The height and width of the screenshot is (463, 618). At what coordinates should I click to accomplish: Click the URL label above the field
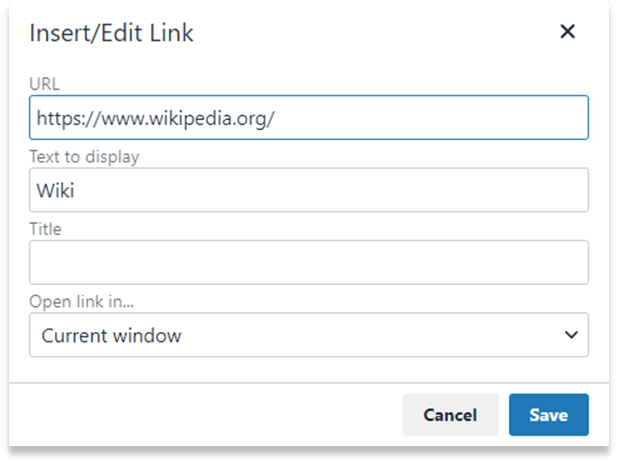[45, 84]
